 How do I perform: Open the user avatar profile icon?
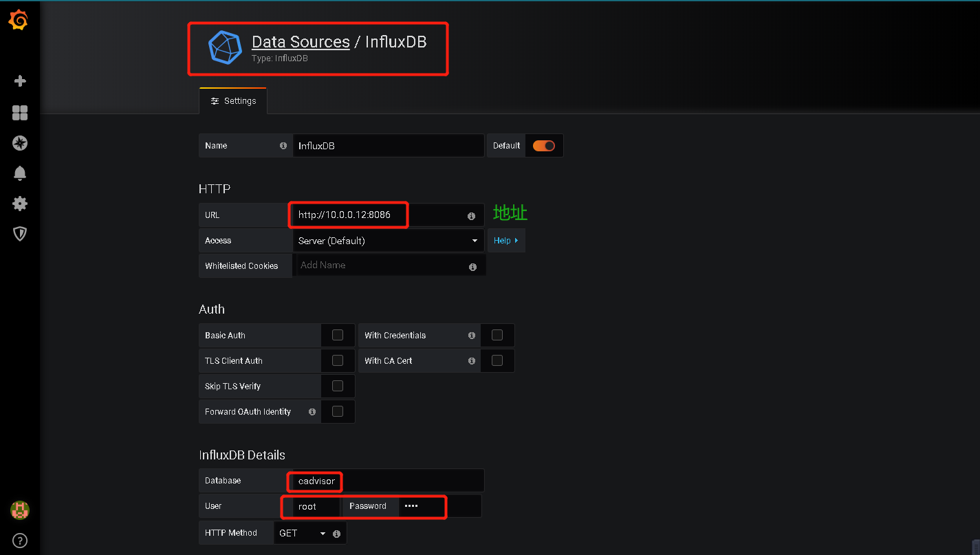20,510
